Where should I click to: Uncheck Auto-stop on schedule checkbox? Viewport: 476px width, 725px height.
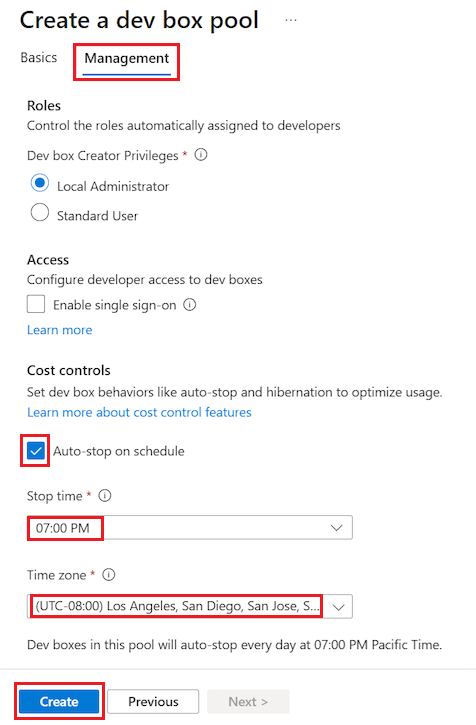click(36, 451)
